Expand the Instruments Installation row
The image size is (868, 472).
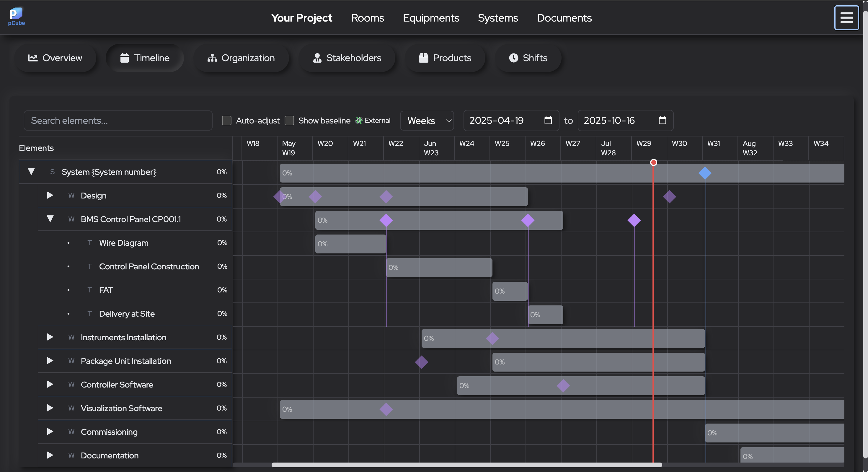(x=50, y=337)
